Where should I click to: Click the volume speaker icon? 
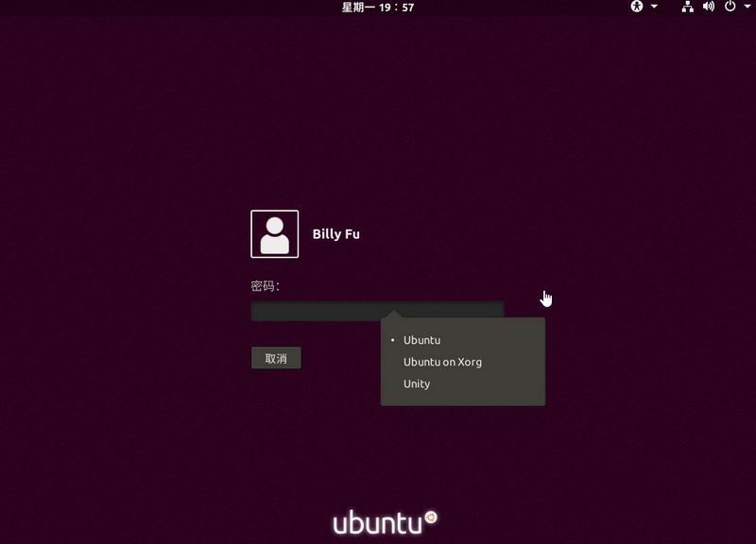click(709, 7)
